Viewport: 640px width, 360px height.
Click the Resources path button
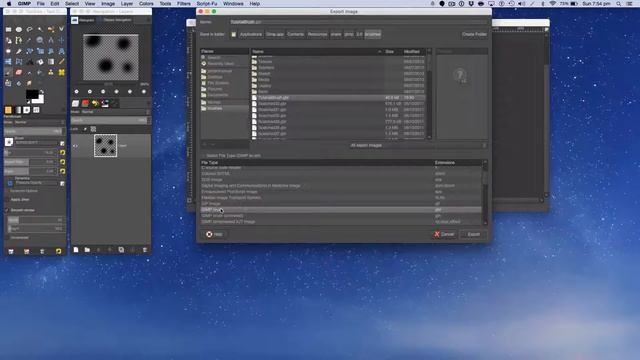coord(317,34)
